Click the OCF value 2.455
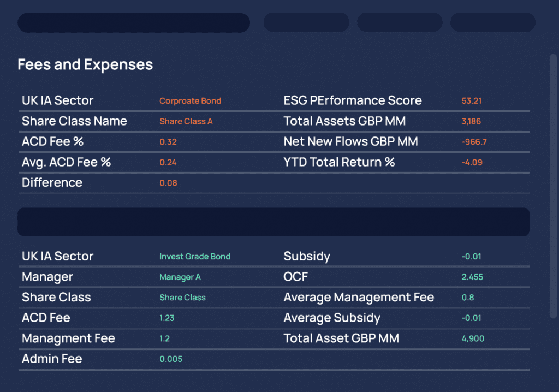559x392 pixels. point(472,277)
